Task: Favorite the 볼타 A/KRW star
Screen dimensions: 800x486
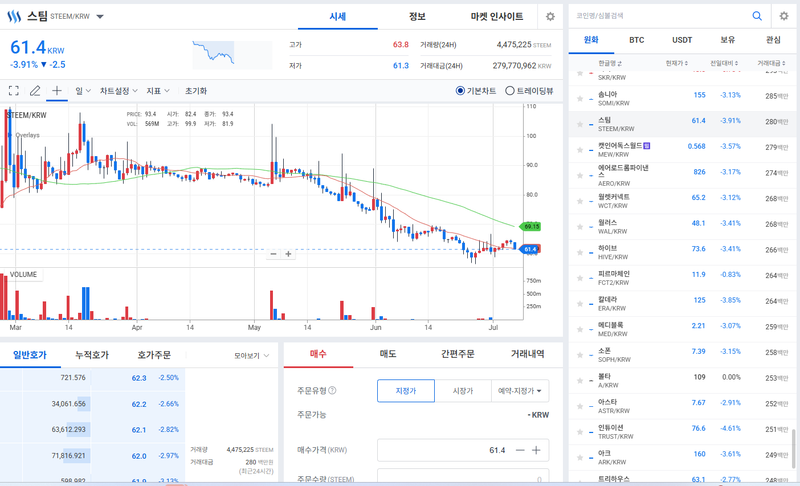Action: [580, 380]
